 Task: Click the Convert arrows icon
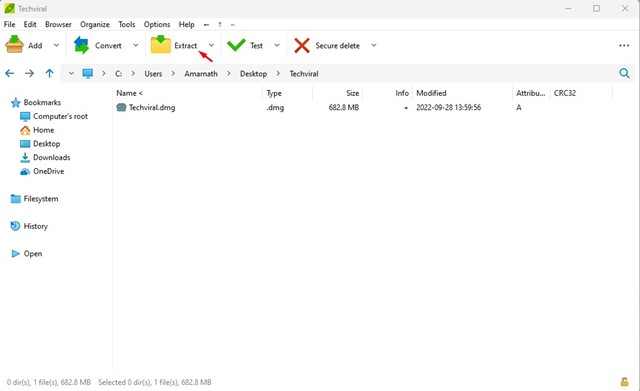[81, 45]
